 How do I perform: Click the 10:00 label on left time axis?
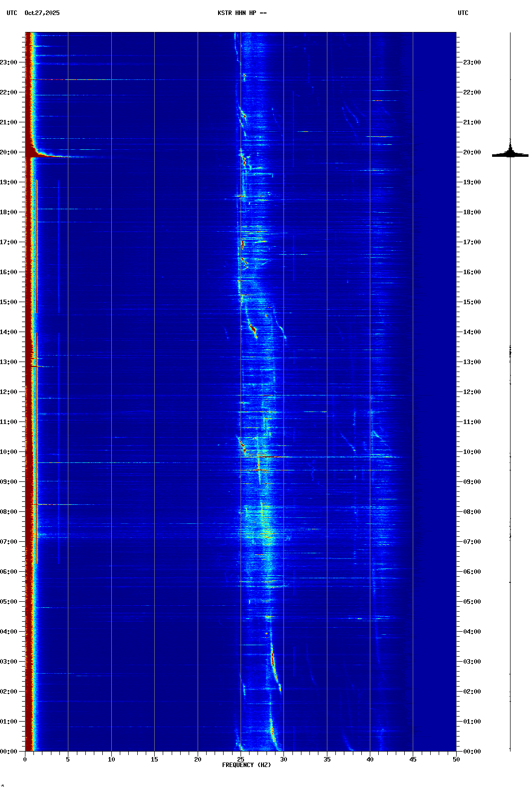coord(8,452)
